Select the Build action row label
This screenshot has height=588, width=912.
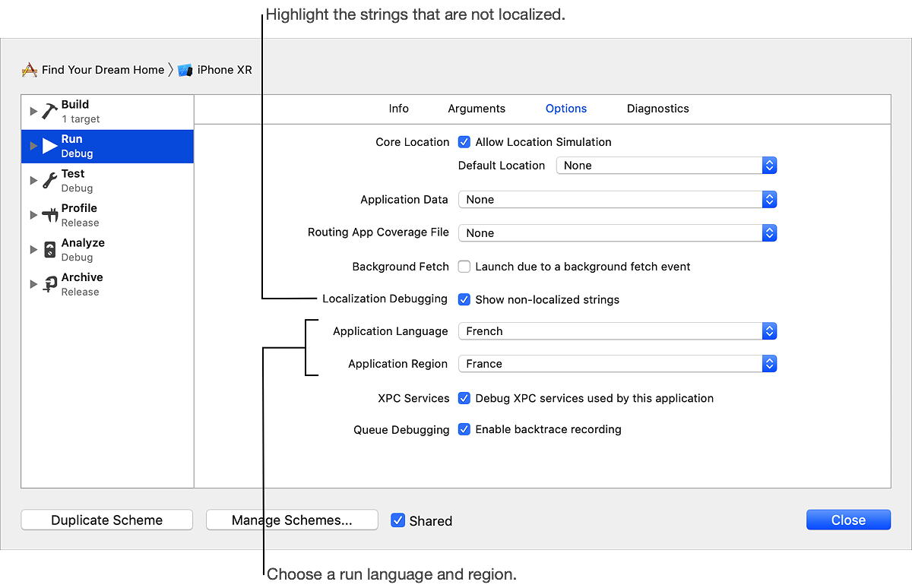pos(75,105)
